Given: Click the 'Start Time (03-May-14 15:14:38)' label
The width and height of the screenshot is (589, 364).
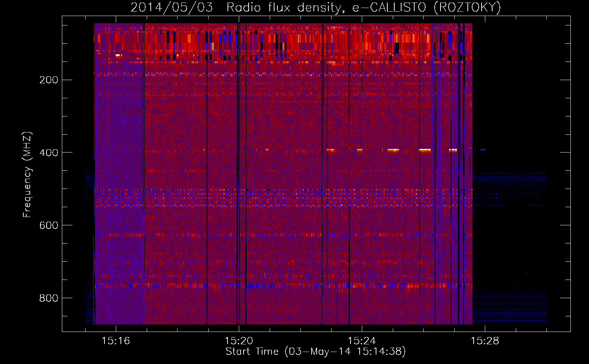Looking at the screenshot, I should pos(316,352).
